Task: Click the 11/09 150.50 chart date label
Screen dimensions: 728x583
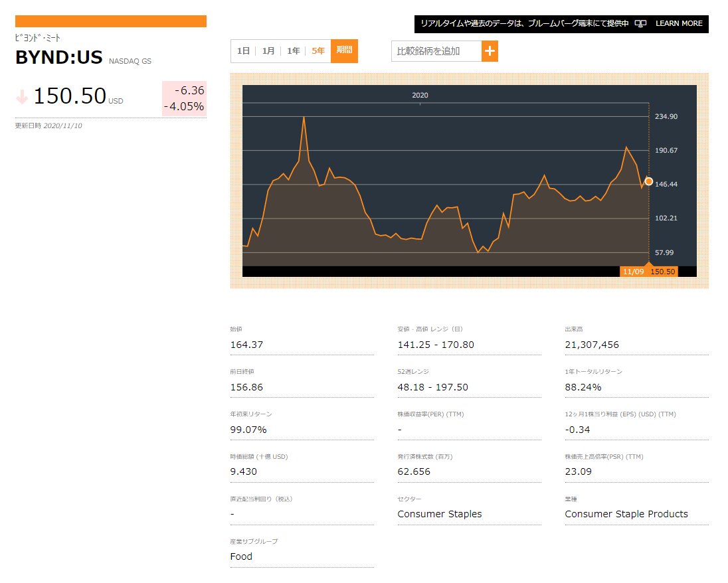Action: coord(648,272)
